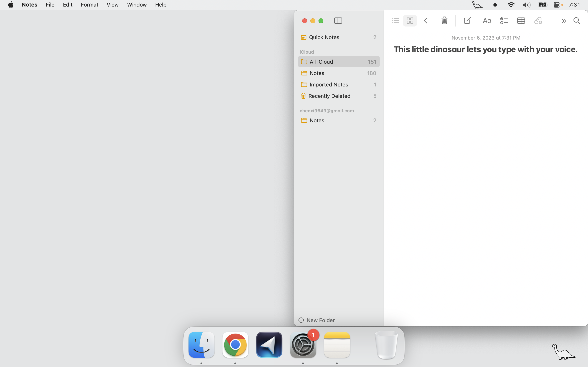Switch to gallery view mode

pos(410,21)
